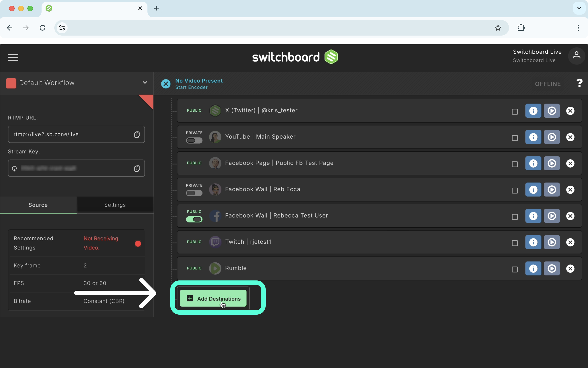
Task: Switch to the Settings tab
Action: (115, 205)
